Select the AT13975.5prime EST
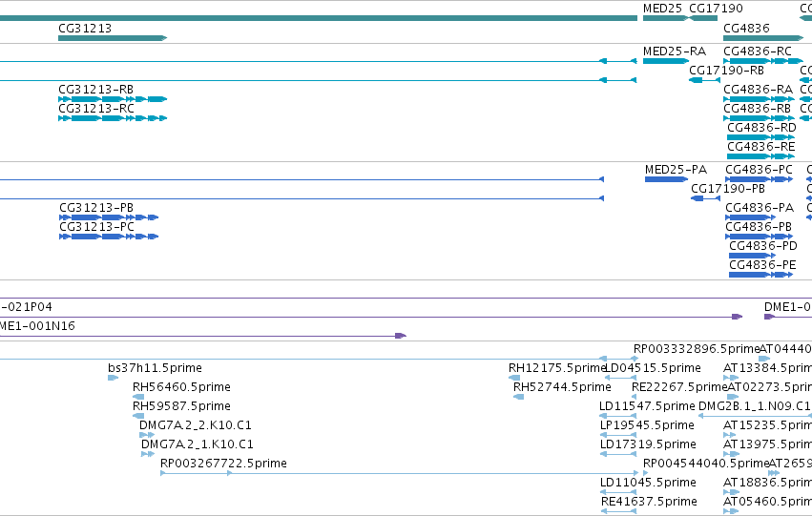The width and height of the screenshot is (812, 516). point(731,454)
